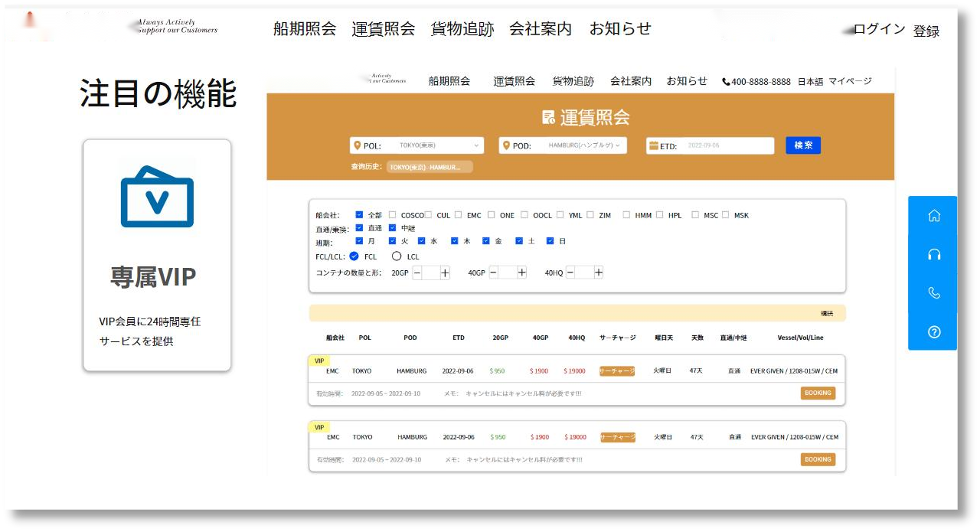This screenshot has height=532, width=980.
Task: Click the phone icon in blue sidebar
Action: [933, 293]
